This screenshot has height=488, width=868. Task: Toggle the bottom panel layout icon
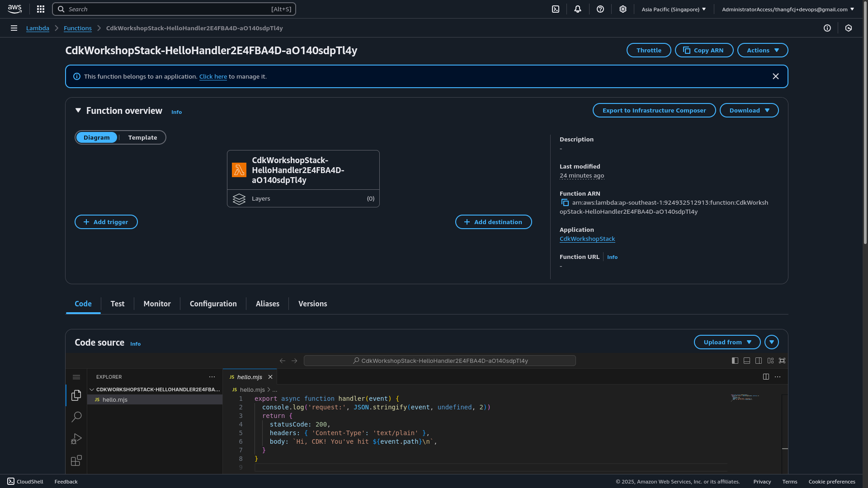pos(747,361)
